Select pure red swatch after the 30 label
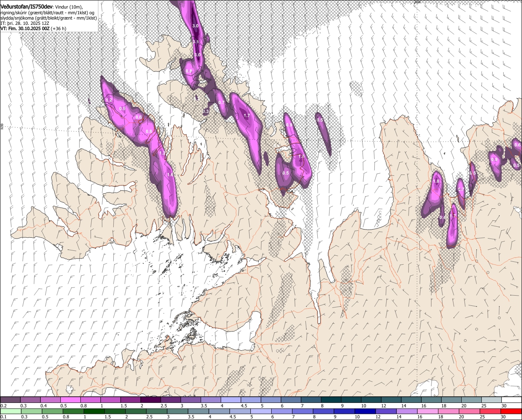The height and width of the screenshot is (420, 522). (511, 411)
